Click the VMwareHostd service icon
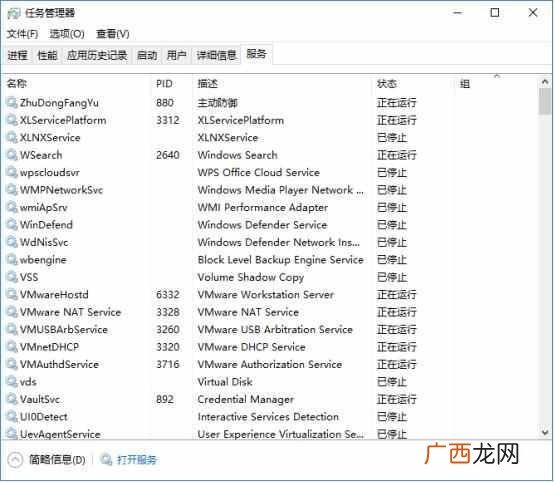Viewport: 554px width, 482px height. [12, 295]
